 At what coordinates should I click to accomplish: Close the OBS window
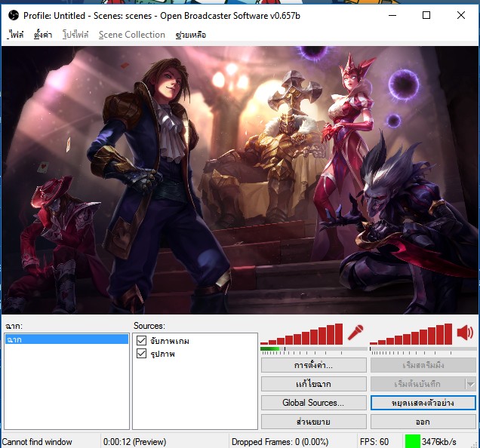tap(461, 15)
